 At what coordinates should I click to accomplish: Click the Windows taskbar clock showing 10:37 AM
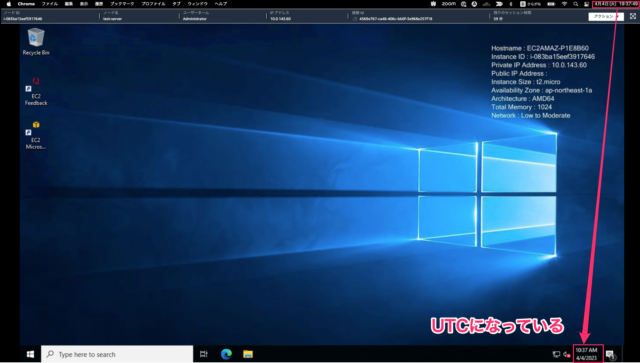pyautogui.click(x=586, y=354)
